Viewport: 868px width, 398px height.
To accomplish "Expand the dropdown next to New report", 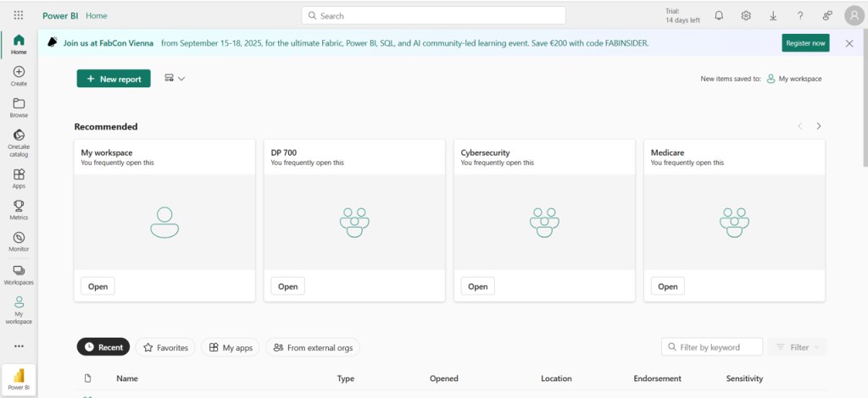I will [175, 79].
